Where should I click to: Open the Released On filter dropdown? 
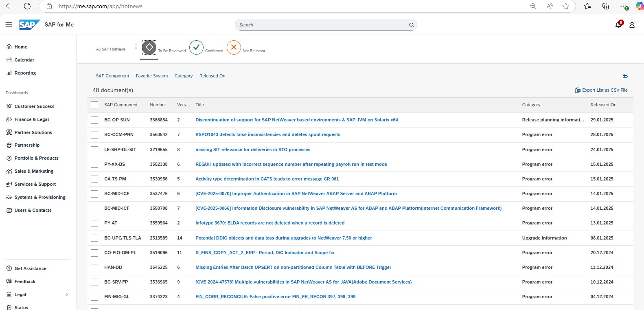[x=212, y=76]
